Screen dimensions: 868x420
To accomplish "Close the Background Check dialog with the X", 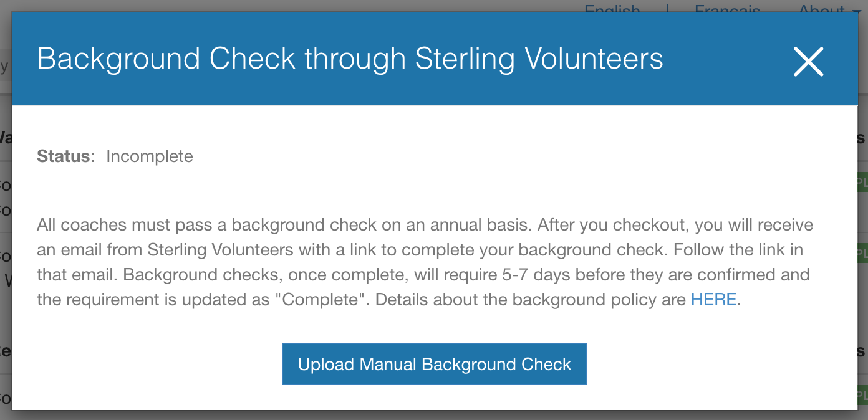I will 808,62.
